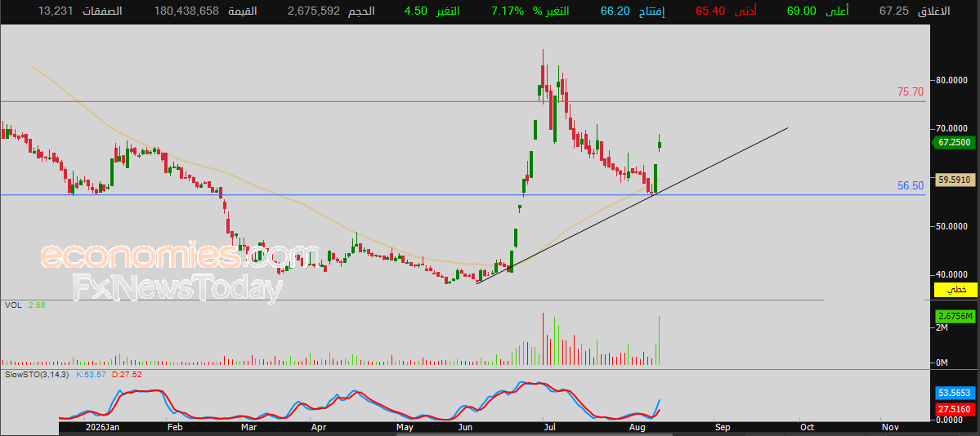The image size is (980, 436).
Task: Click the الصفقات trades count 13,231
Action: pos(53,11)
